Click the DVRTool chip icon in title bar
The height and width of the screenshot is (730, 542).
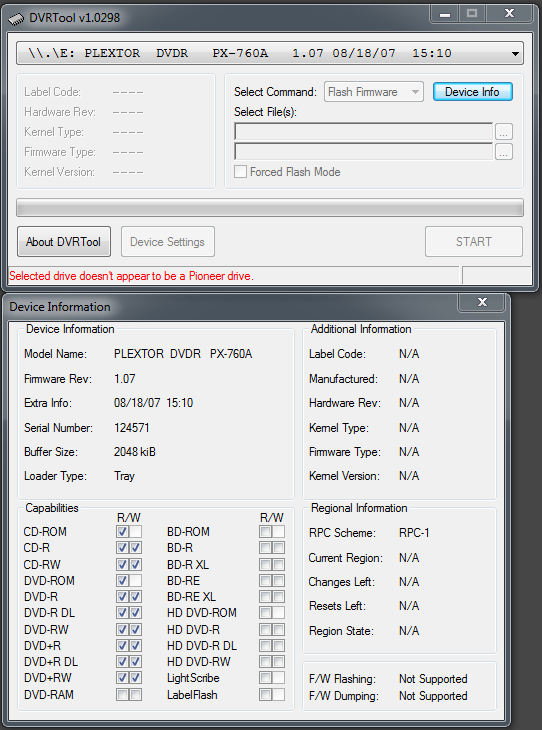pyautogui.click(x=16, y=19)
